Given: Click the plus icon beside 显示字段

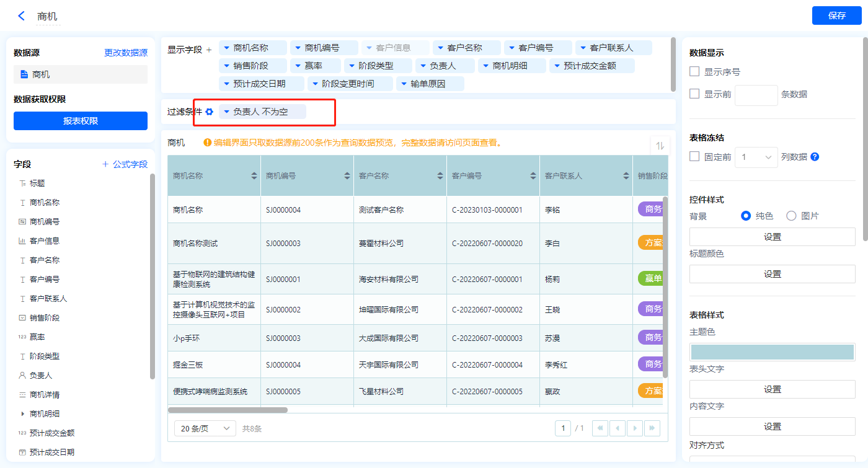Looking at the screenshot, I should 209,50.
